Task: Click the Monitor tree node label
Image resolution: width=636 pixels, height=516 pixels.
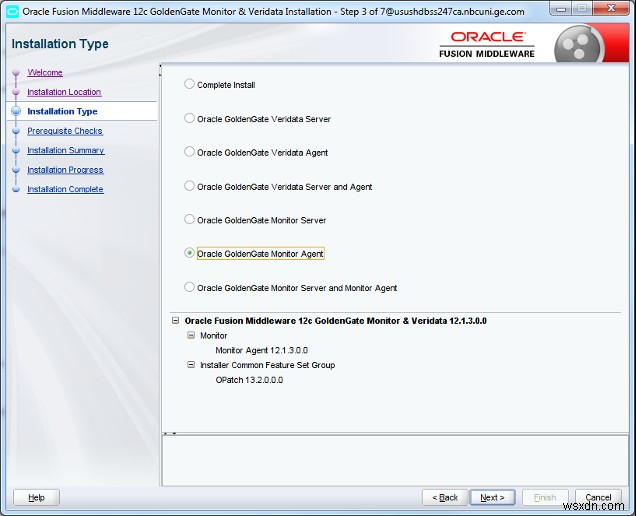Action: [214, 335]
